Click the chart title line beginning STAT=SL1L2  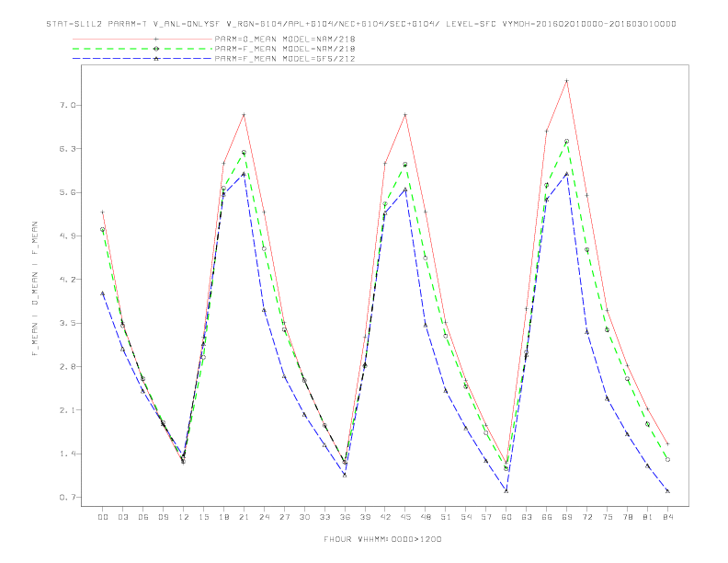(361, 24)
